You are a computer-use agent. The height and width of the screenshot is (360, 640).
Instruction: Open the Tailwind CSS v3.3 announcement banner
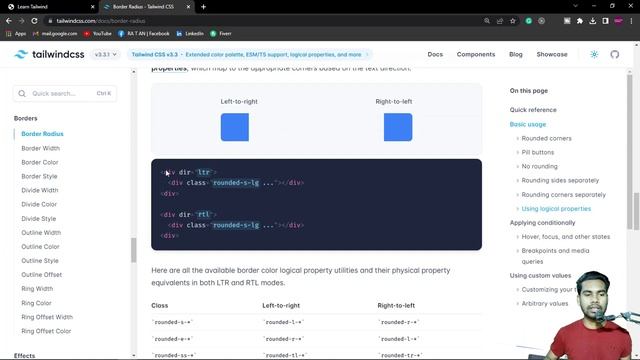[x=249, y=54]
